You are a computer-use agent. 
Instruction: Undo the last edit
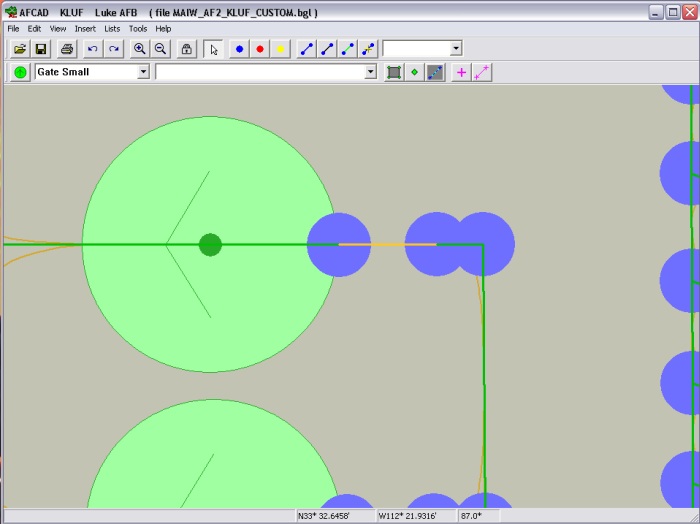pyautogui.click(x=93, y=49)
